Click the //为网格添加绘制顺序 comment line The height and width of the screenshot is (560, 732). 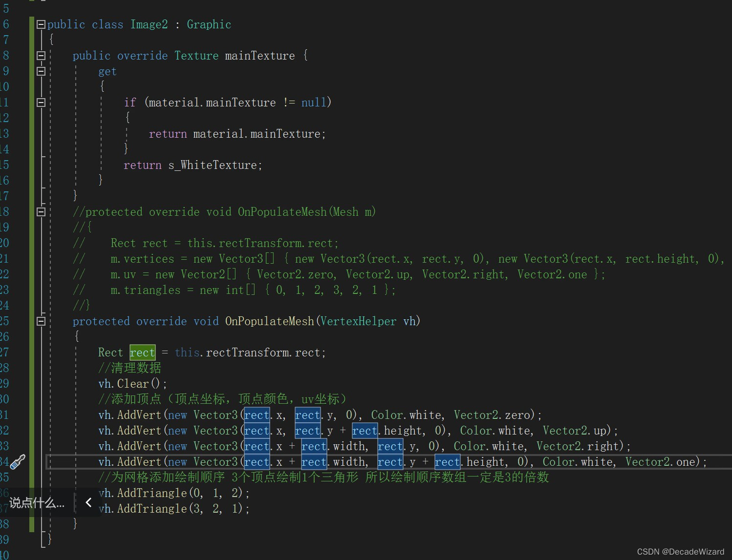coord(323,477)
